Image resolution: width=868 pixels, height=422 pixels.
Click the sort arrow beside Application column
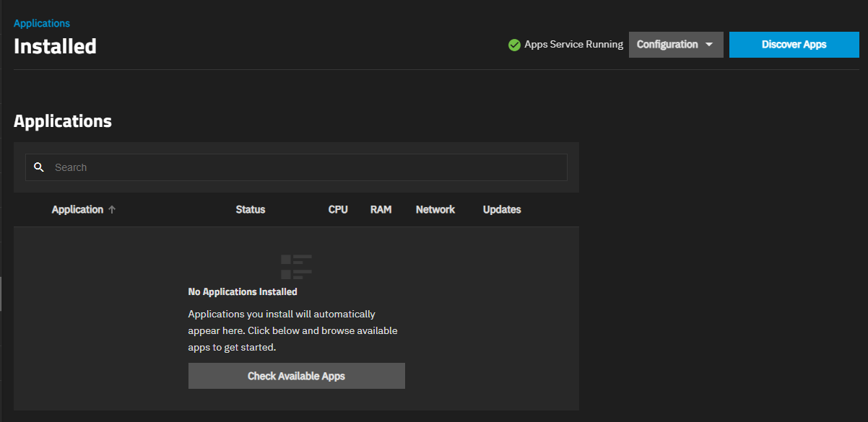point(112,210)
